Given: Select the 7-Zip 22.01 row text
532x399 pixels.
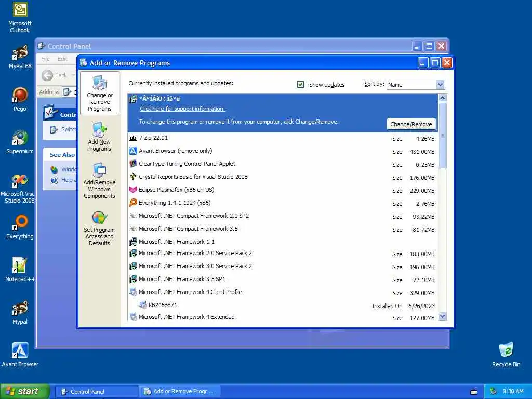Looking at the screenshot, I should [153, 138].
